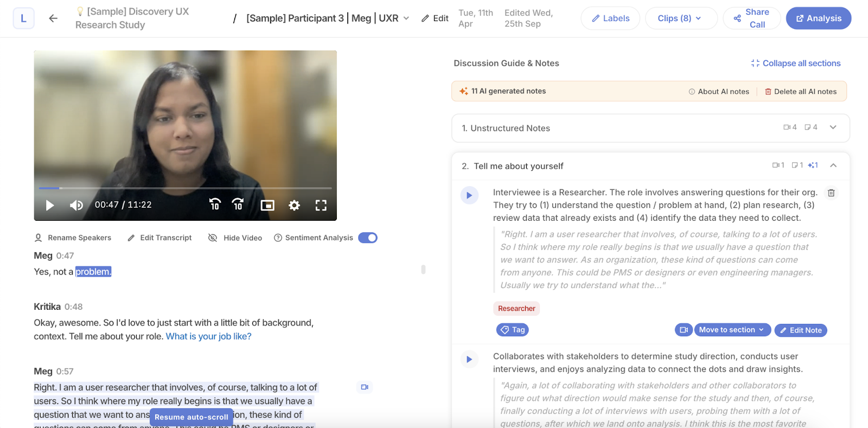The width and height of the screenshot is (868, 428).
Task: Seek on the video progress bar
Action: click(x=185, y=188)
